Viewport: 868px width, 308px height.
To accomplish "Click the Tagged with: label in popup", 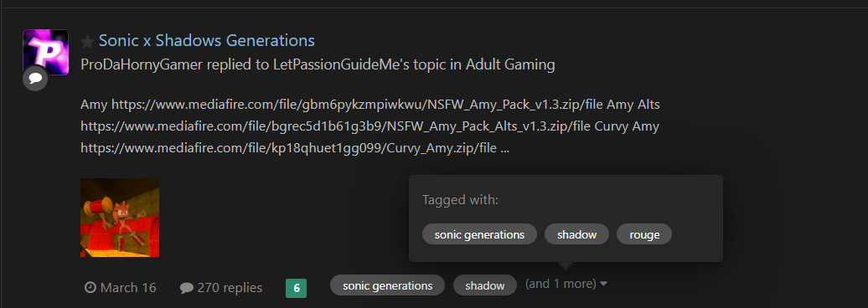I will 460,200.
